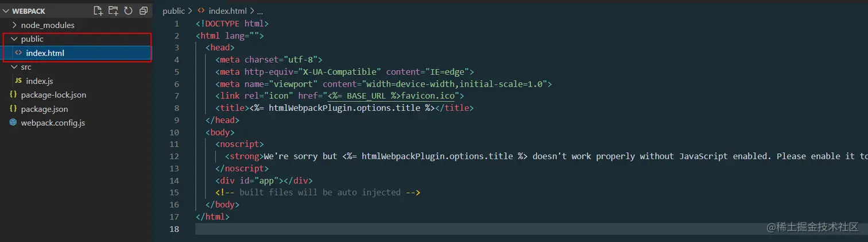This screenshot has height=242, width=868.
Task: Click the closing </head> tag
Action: tap(222, 120)
